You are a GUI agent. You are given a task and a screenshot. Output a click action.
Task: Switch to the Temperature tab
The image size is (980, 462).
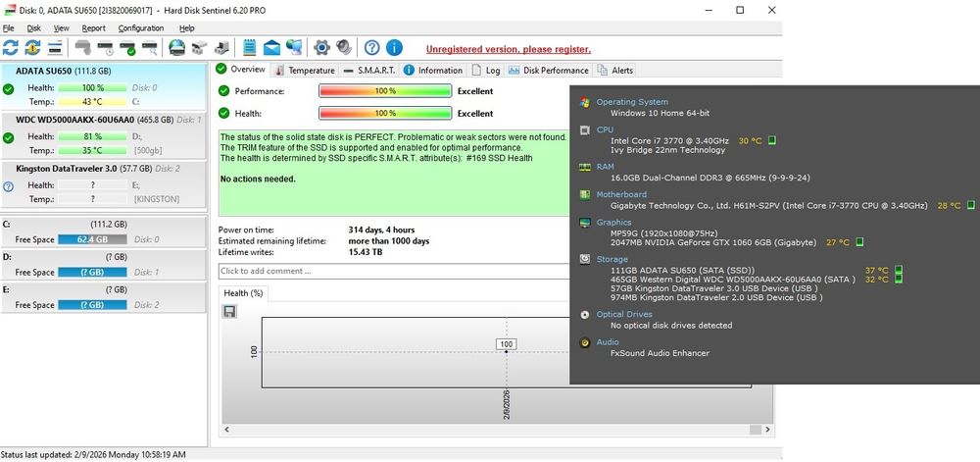coord(305,70)
